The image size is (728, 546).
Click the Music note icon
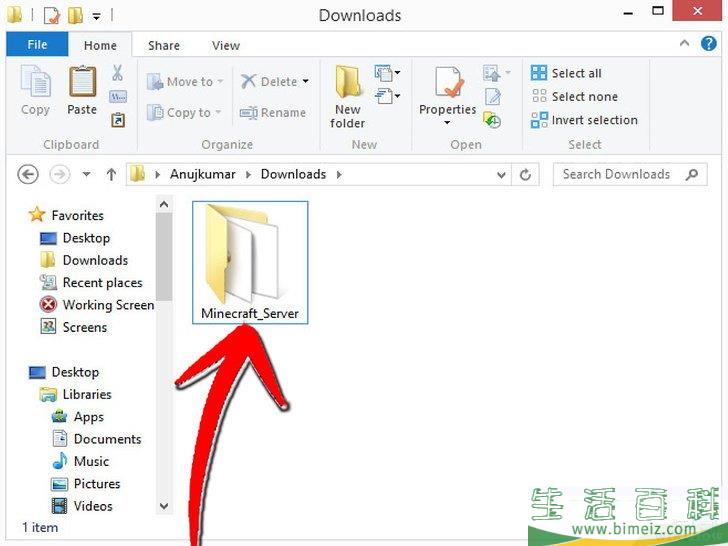point(59,461)
